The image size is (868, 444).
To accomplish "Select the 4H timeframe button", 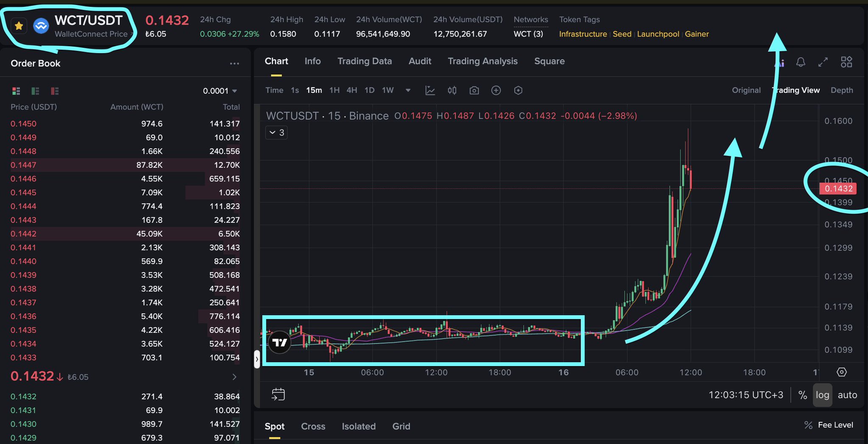I will 352,90.
